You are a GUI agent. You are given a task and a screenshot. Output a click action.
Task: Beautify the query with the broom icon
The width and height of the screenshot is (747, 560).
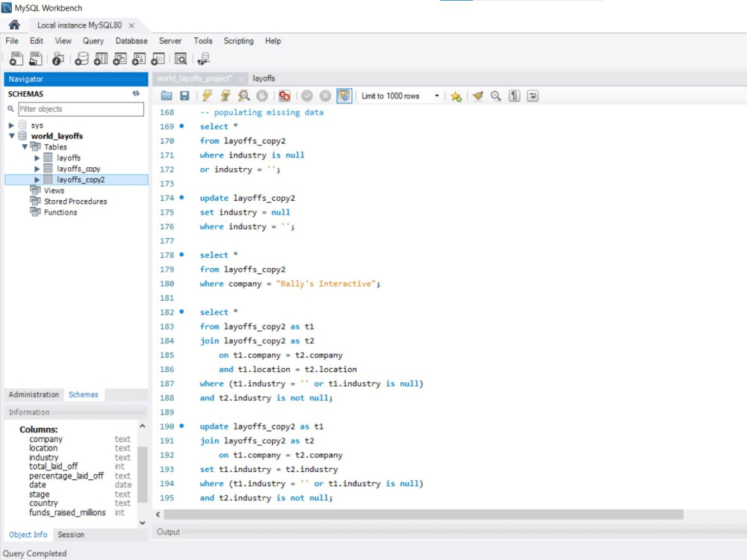point(478,96)
